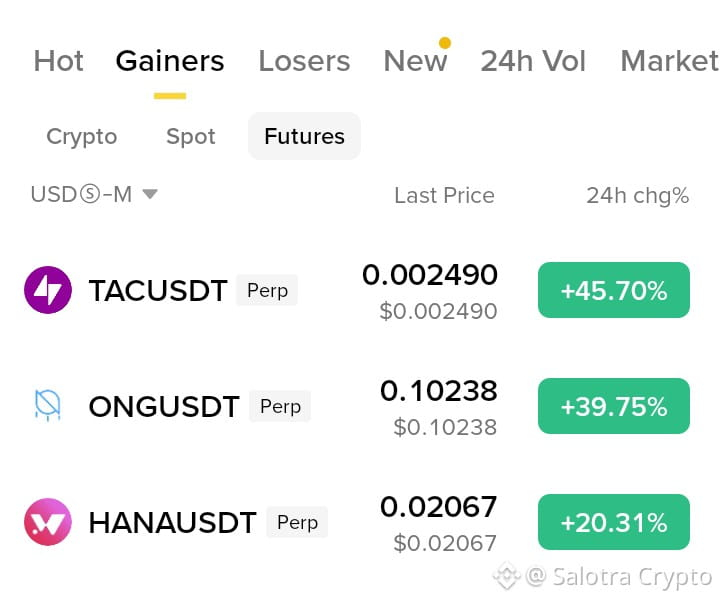Switch to the Hot tab
720x601 pixels.
click(59, 61)
